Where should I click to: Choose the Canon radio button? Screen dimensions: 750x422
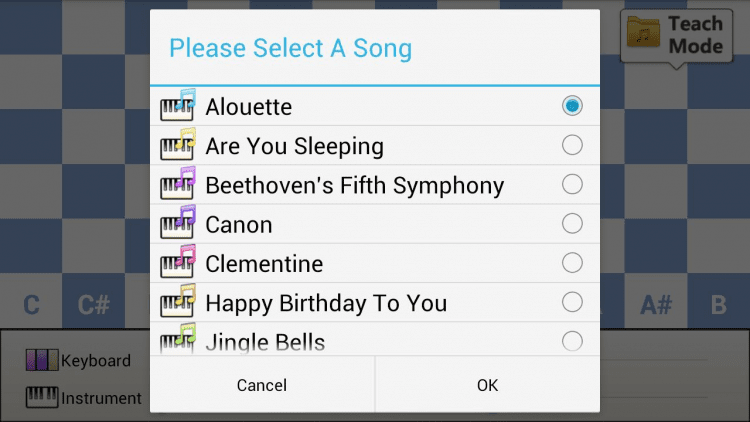point(572,223)
